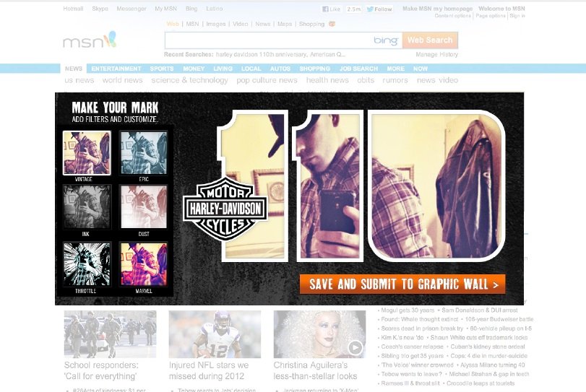Viewport: 586px width, 392px height.
Task: Open Christina Aguilera's less-than-stellar looks headline
Action: point(316,371)
